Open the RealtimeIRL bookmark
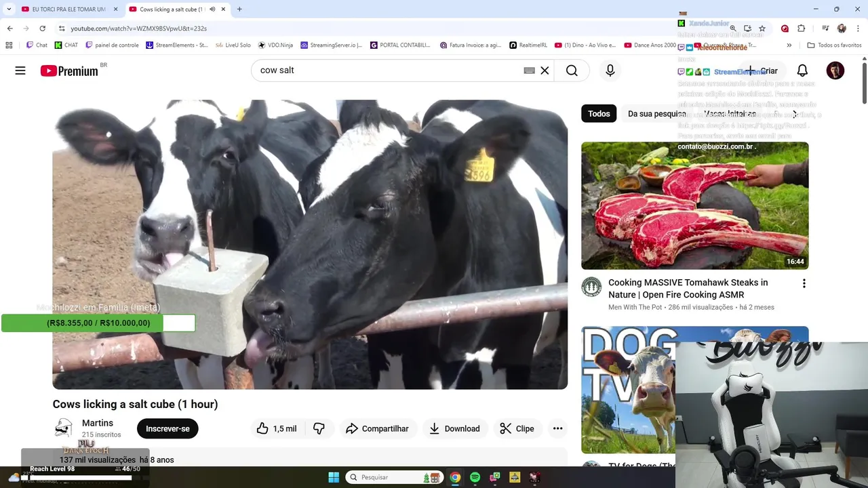 pos(528,45)
